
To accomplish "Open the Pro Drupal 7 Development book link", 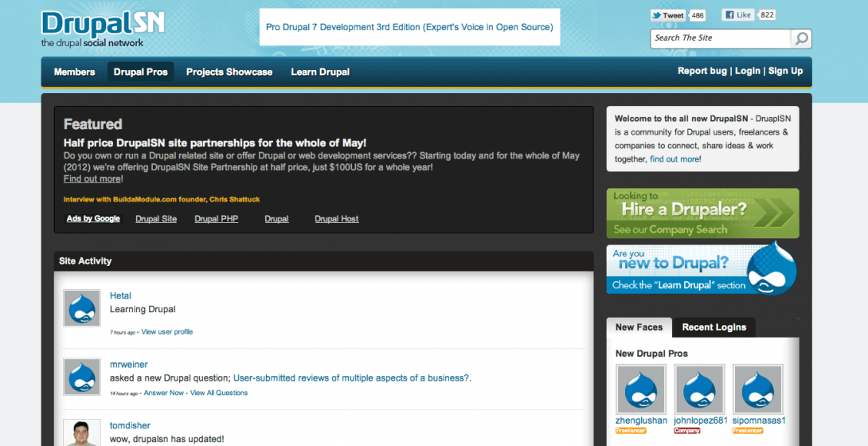I will (x=409, y=27).
